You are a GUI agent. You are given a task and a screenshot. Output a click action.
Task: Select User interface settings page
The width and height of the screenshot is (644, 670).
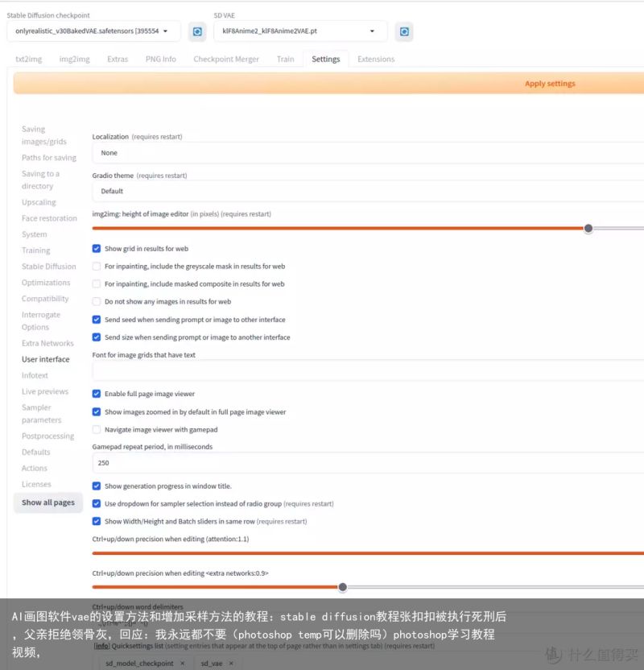click(46, 359)
